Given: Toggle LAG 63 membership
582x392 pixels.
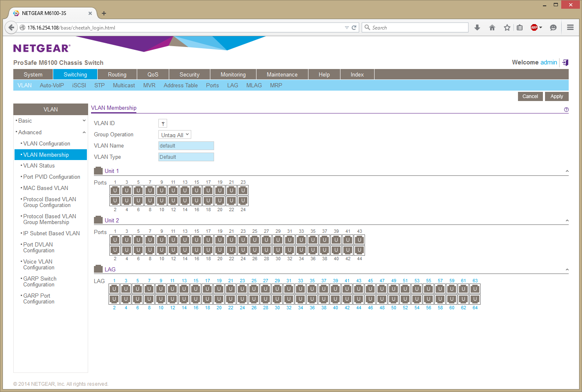Looking at the screenshot, I should coord(475,289).
